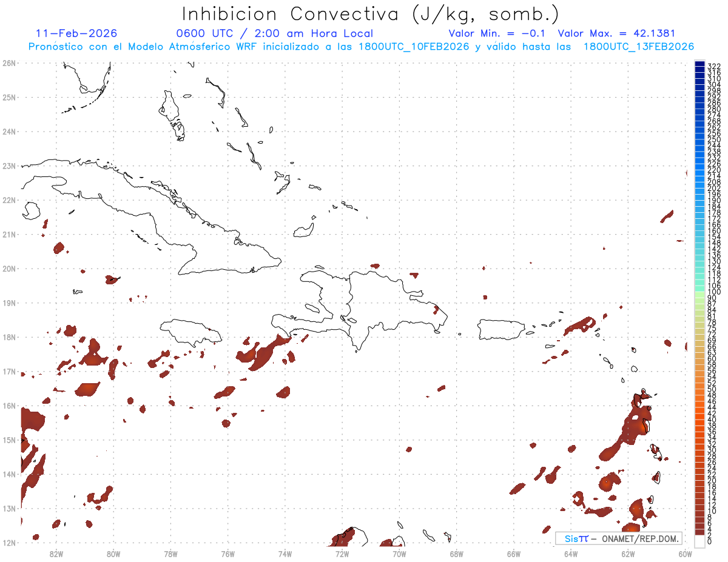This screenshot has width=728, height=562.
Task: Click the '74W' longitude label
Action: tap(285, 553)
